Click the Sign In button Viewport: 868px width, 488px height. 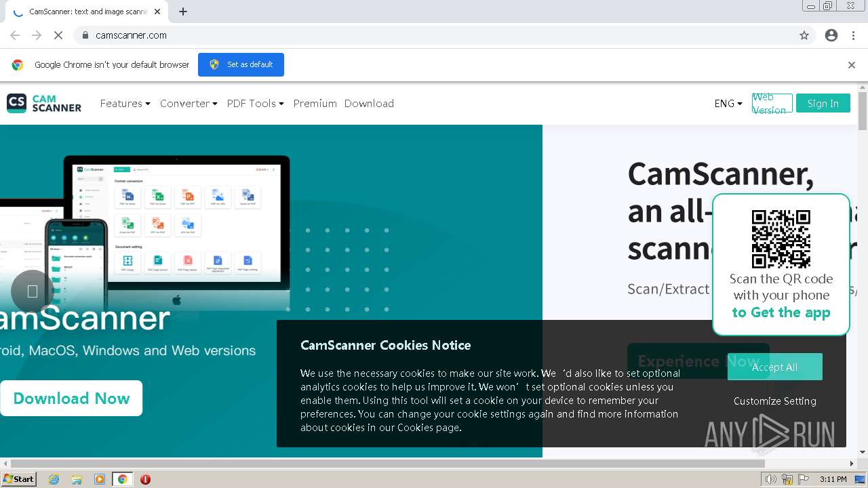(x=823, y=103)
